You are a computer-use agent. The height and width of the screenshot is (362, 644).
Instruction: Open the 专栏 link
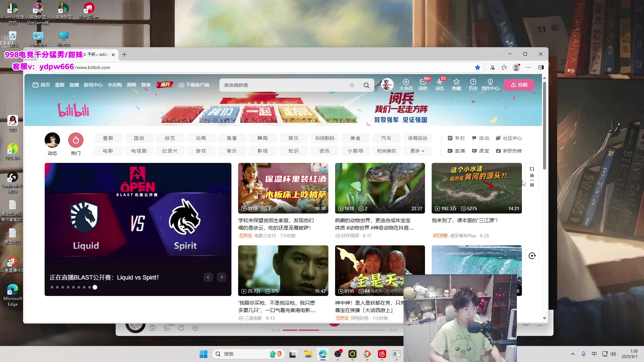pos(456,138)
